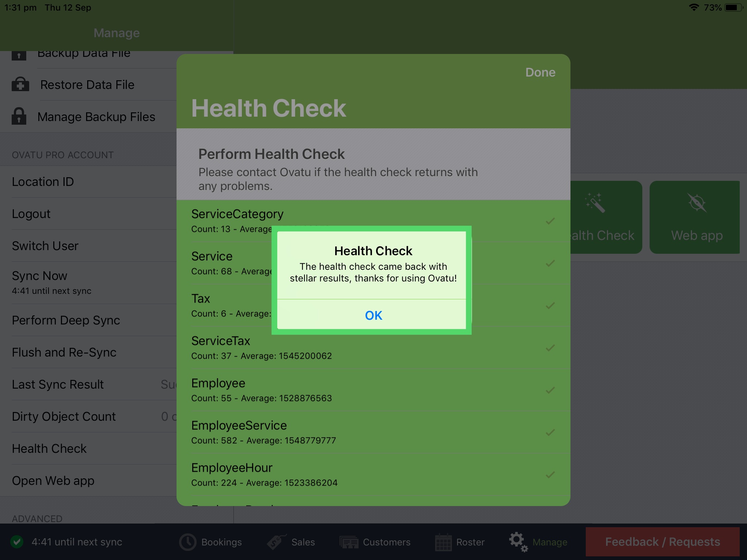The image size is (747, 560).
Task: Click the padlock icon beside Manage Backup Files
Action: (19, 116)
